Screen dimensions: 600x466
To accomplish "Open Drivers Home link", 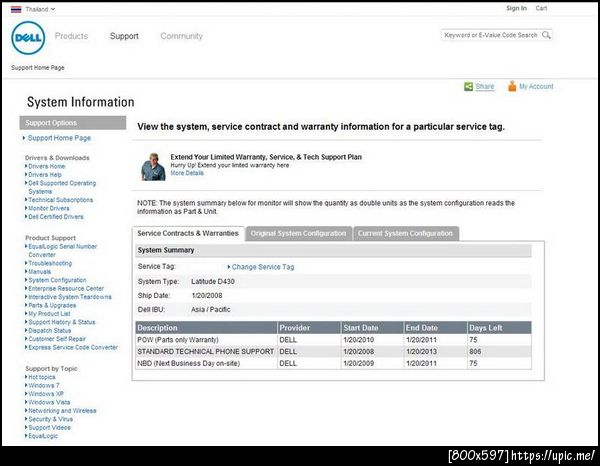I will click(x=47, y=166).
